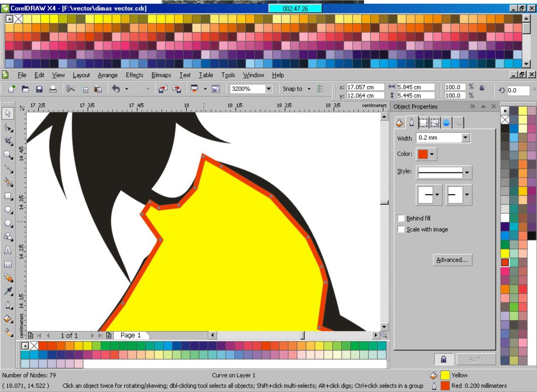537x392 pixels.
Task: Click the Export icon
Action: (x=177, y=89)
